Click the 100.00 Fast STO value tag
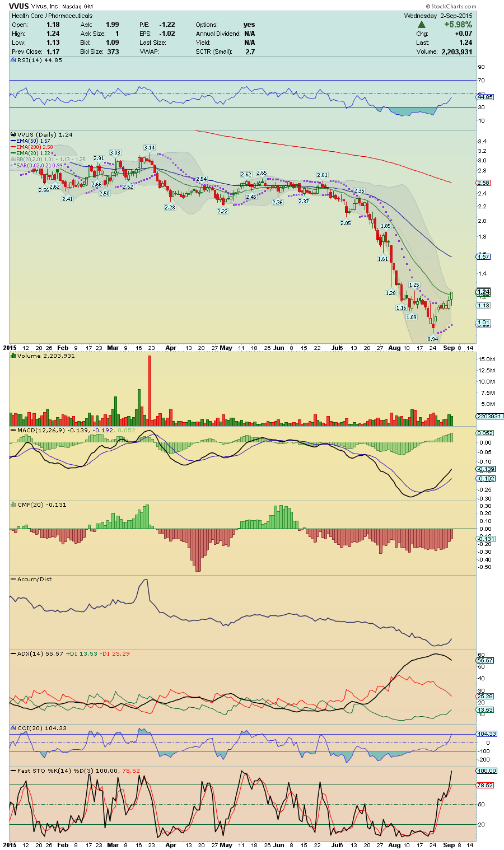The image size is (504, 850). point(486,770)
